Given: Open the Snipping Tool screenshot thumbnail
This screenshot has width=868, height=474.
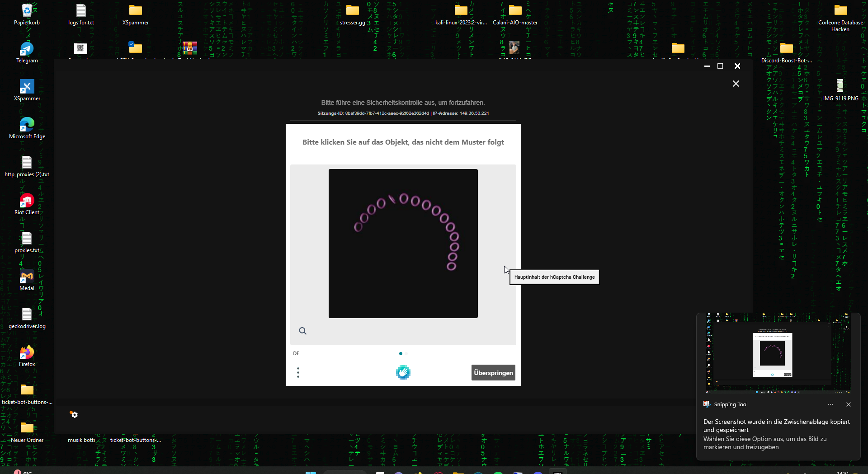Looking at the screenshot, I should click(778, 352).
